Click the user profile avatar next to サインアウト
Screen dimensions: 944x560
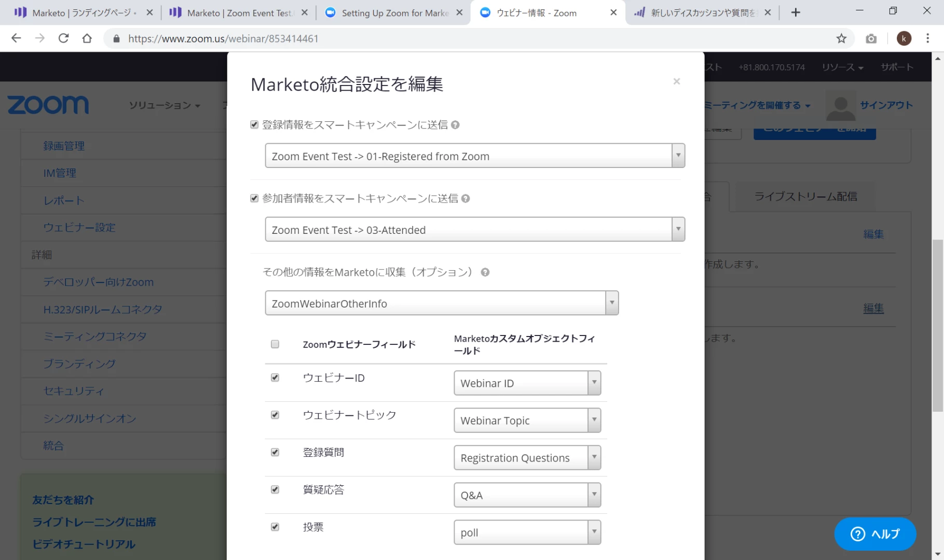840,105
